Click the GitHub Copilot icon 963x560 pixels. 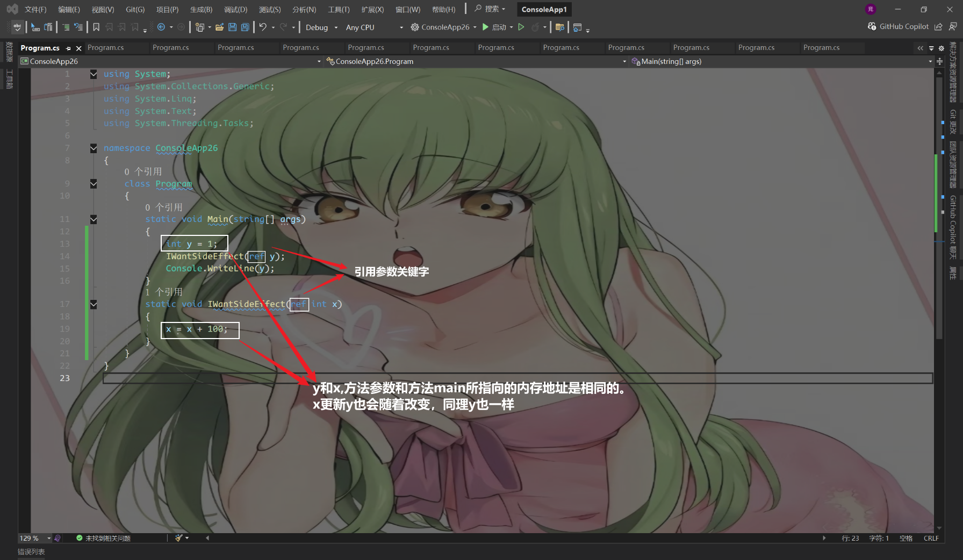coord(872,26)
